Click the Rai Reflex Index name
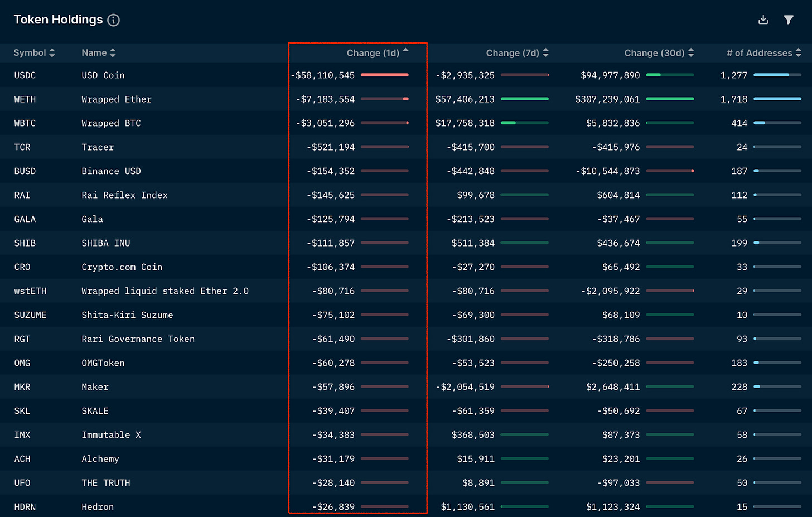 (124, 195)
